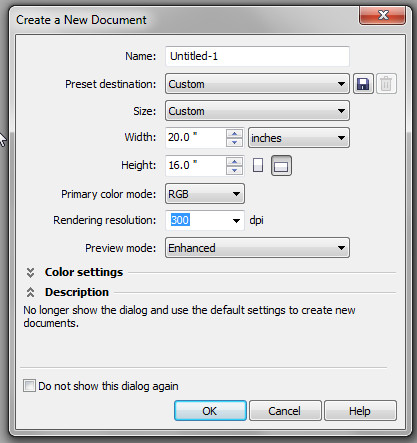417x443 pixels.
Task: Open the Size dropdown
Action: click(x=257, y=111)
